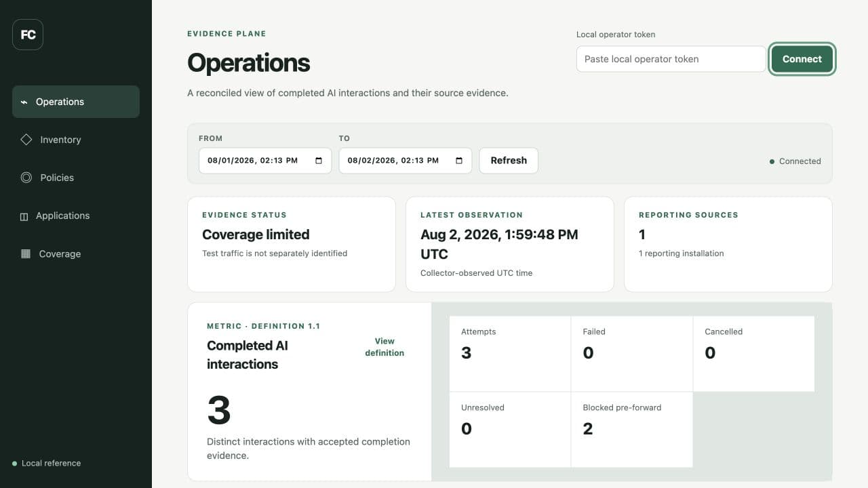868x488 pixels.
Task: Select the Unresolved metric tile
Action: [510, 430]
